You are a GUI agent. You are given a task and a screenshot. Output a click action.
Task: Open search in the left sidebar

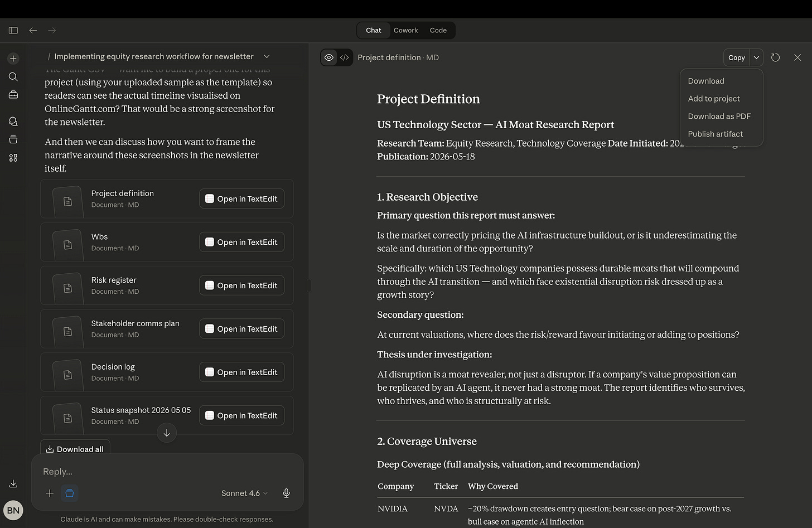point(13,77)
